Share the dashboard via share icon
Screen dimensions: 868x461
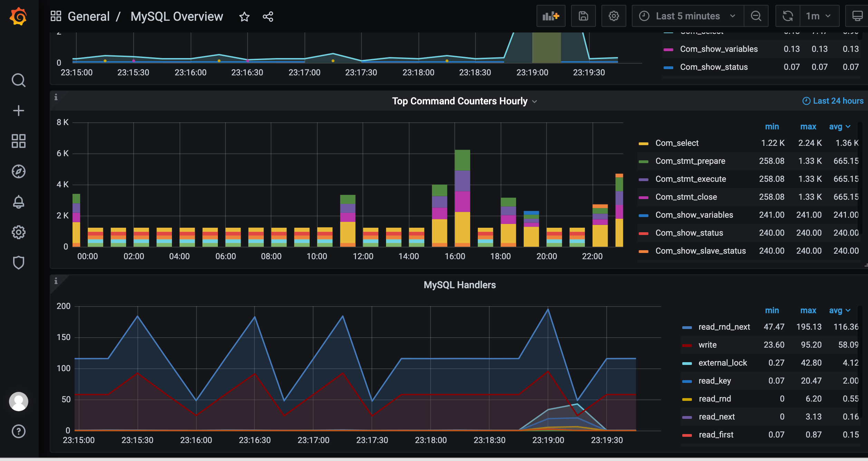268,17
